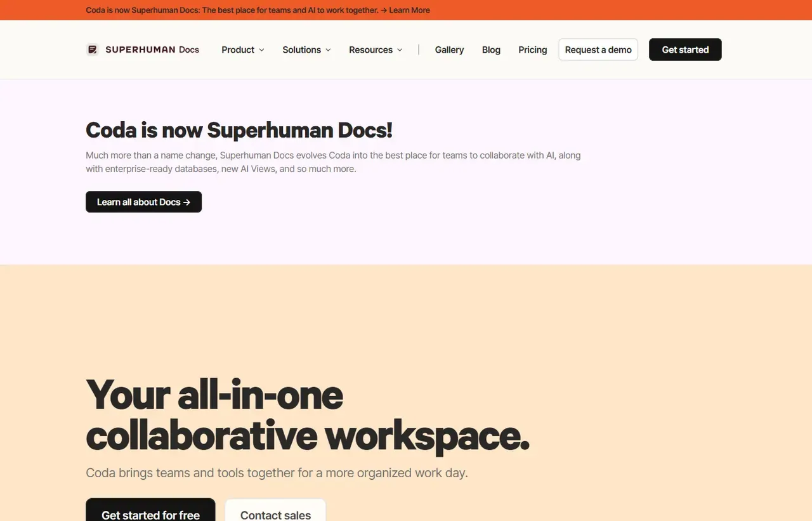Click the Superhuman Docs logo icon
This screenshot has height=521, width=812.
(93, 49)
